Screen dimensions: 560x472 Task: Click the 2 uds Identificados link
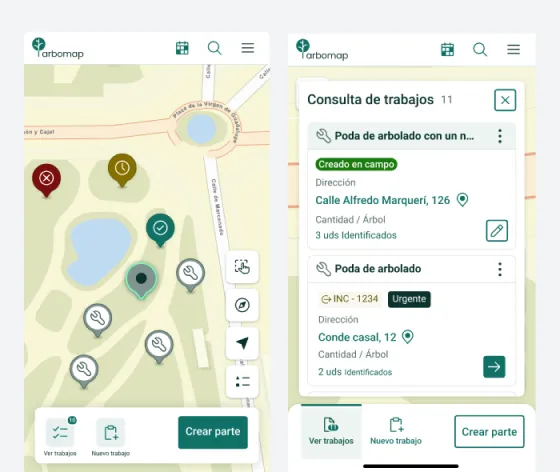355,372
